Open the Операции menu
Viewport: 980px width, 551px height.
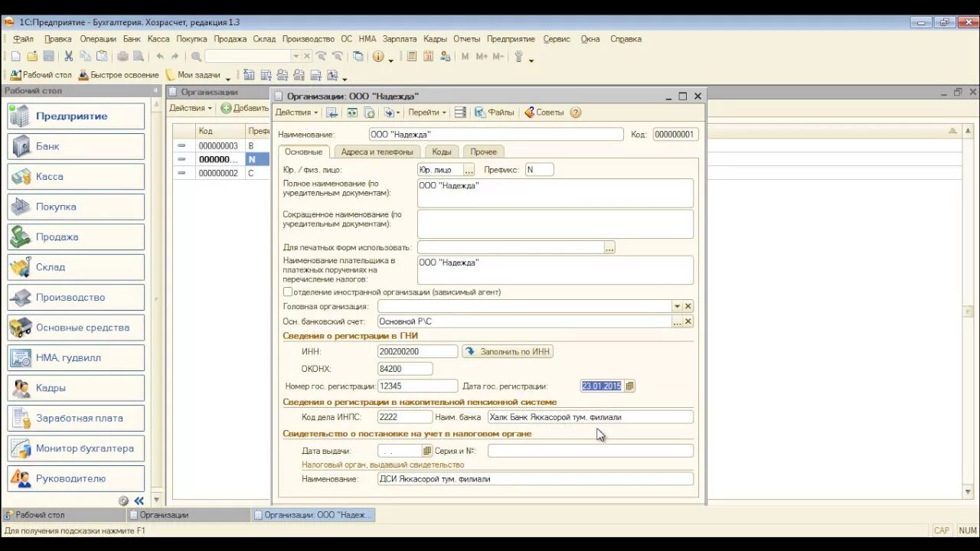98,39
